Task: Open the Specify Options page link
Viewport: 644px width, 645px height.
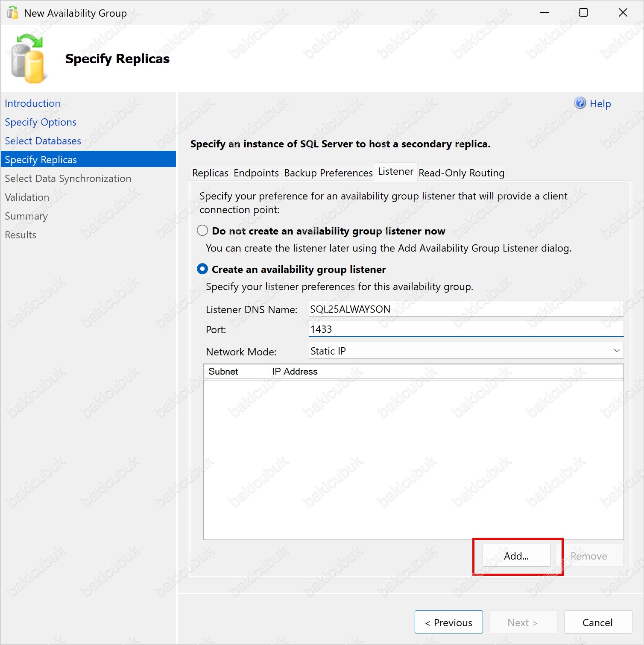Action: 41,122
